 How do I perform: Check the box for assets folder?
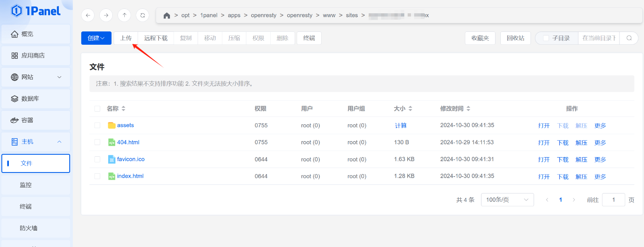point(97,125)
